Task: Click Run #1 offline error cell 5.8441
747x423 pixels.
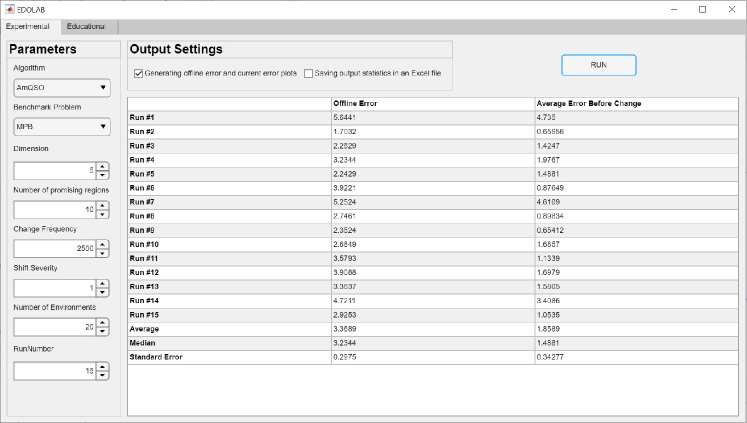Action: [x=433, y=118]
